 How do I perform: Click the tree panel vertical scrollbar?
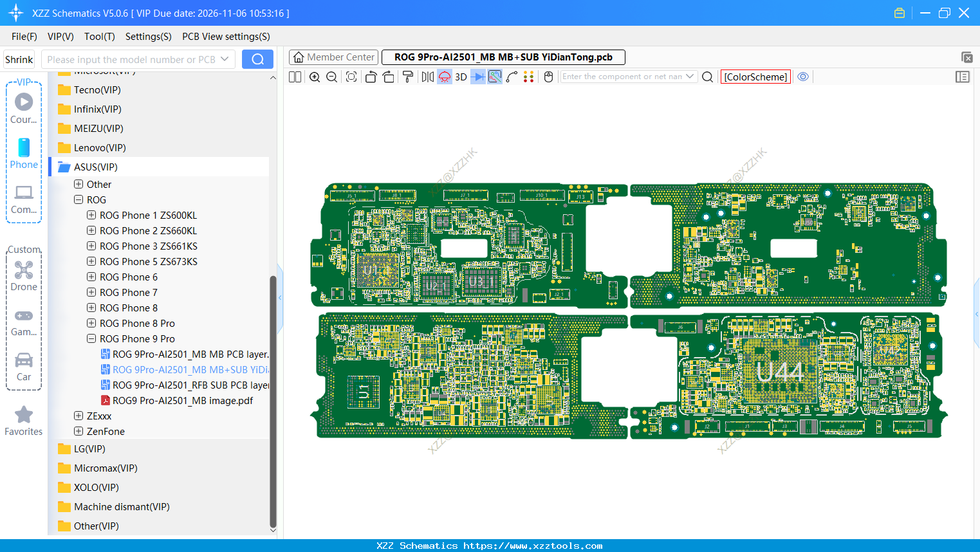point(273,402)
